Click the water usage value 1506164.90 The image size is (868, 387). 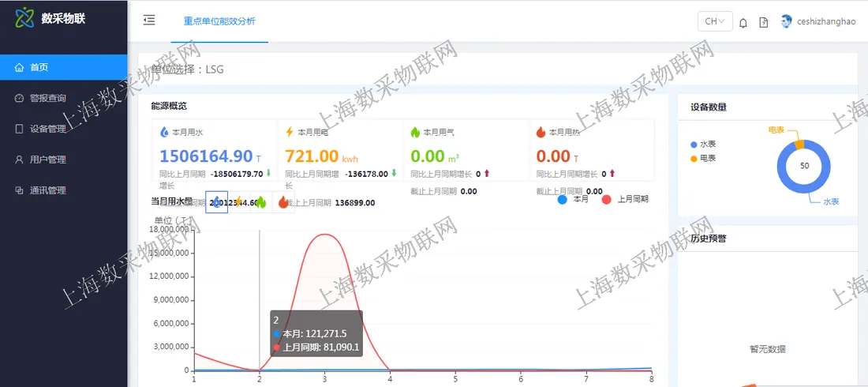207,156
